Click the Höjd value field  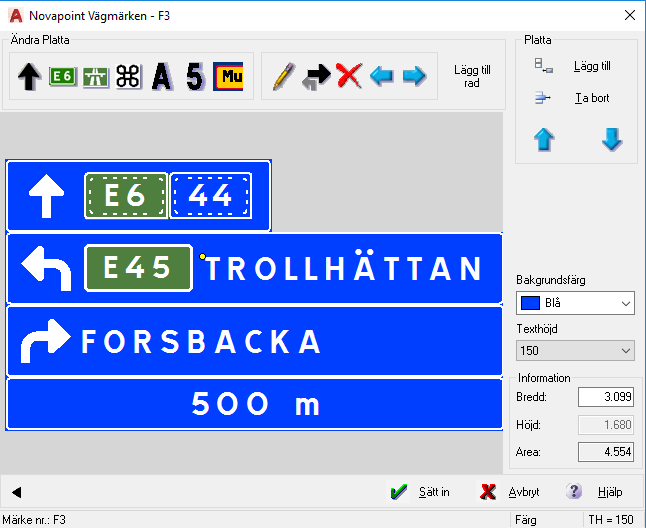coord(606,425)
